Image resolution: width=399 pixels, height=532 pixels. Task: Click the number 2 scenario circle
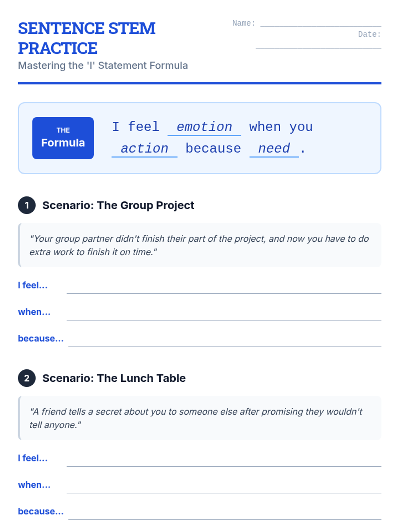(x=27, y=378)
